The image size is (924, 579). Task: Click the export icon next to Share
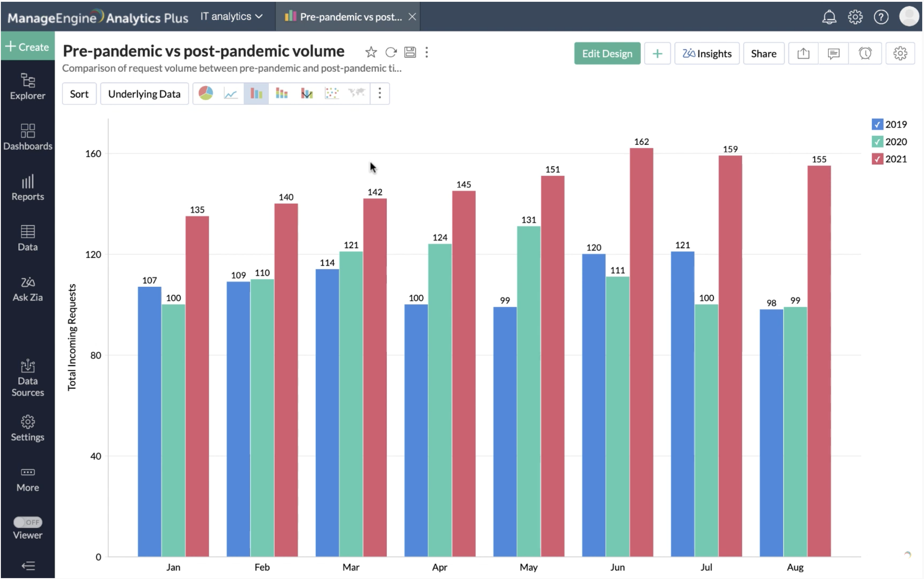tap(803, 54)
